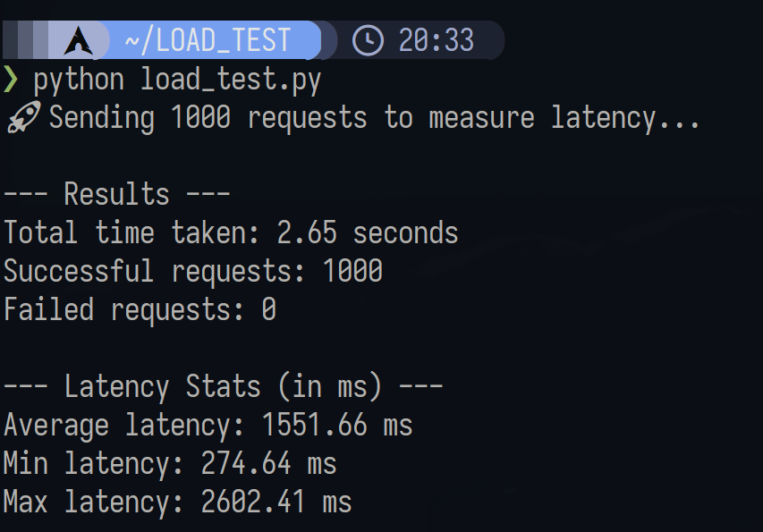
Task: Click the Successful requests 1000 line
Action: point(193,272)
